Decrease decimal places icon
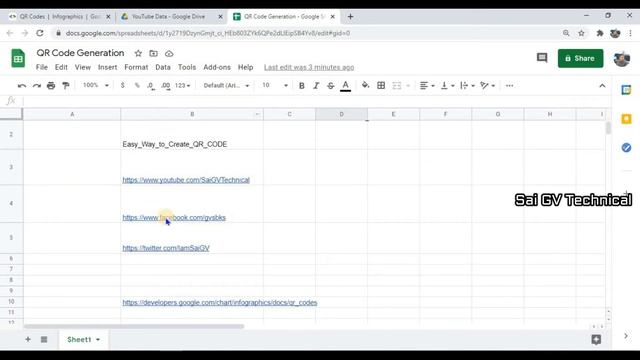The image size is (640, 360). [x=151, y=86]
